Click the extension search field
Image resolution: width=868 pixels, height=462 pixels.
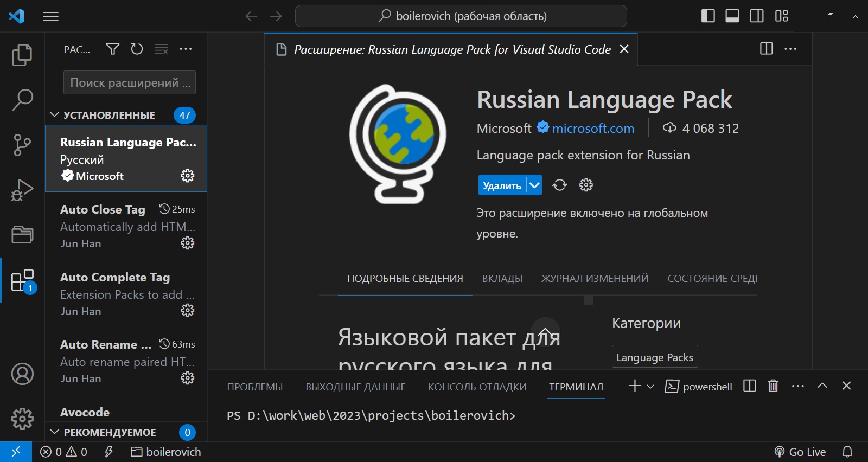pos(130,82)
